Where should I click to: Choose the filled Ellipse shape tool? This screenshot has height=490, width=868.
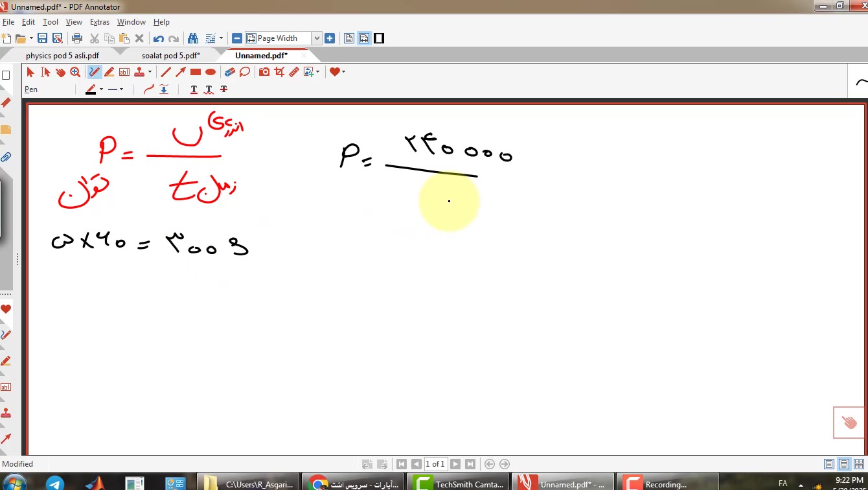pos(211,72)
